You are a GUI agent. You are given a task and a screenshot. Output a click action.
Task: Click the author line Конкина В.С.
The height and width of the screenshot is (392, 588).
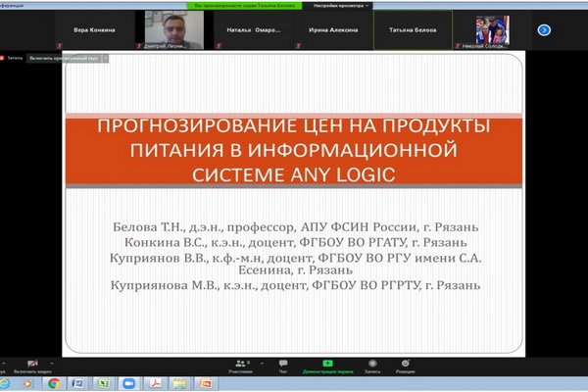[296, 242]
